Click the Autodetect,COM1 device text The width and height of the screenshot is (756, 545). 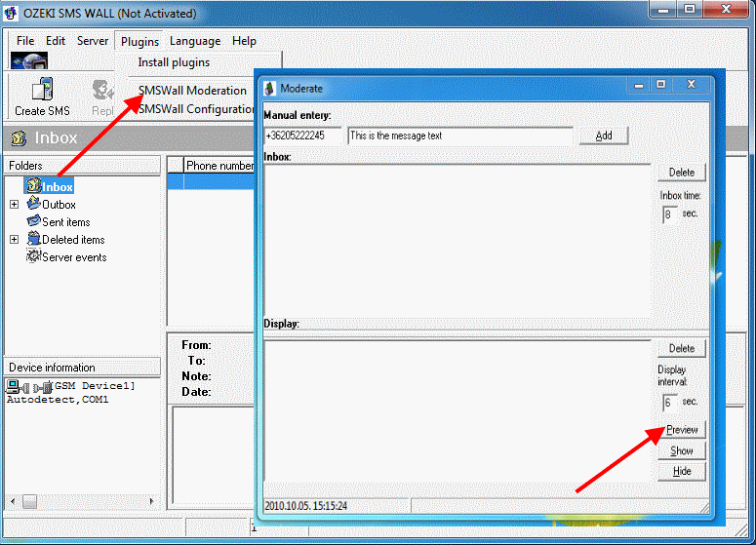click(x=58, y=400)
